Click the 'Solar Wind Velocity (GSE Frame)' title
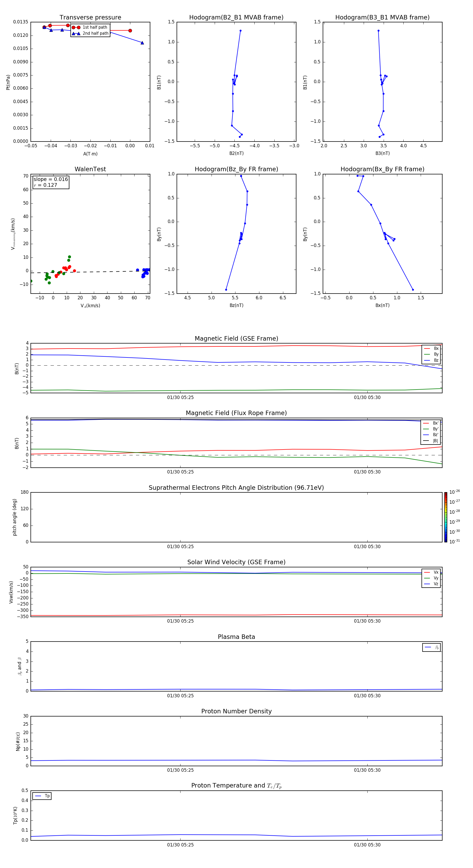 click(236, 562)
